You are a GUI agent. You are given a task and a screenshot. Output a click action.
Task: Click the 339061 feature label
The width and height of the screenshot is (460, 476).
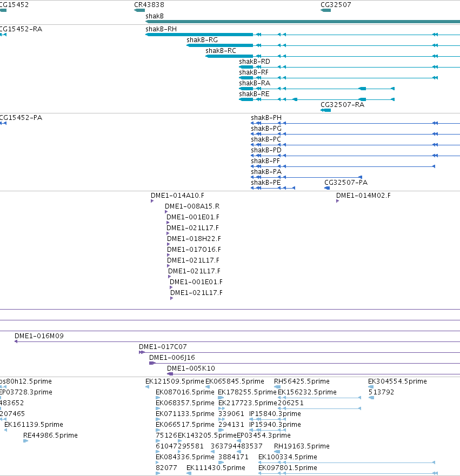coord(231,414)
